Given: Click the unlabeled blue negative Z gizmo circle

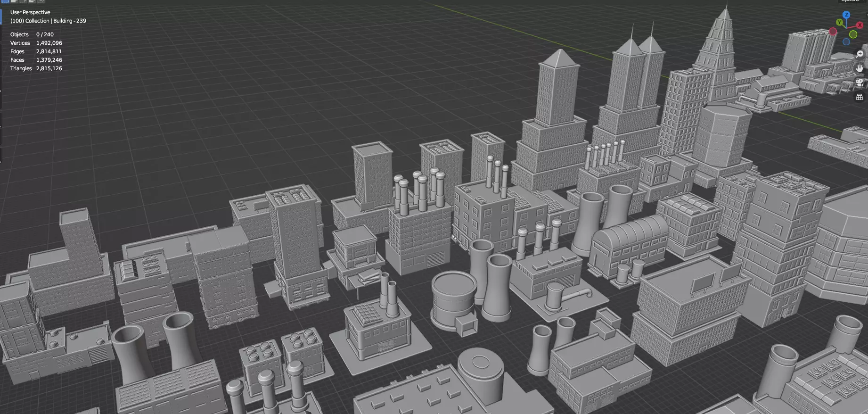Looking at the screenshot, I should pyautogui.click(x=846, y=42).
